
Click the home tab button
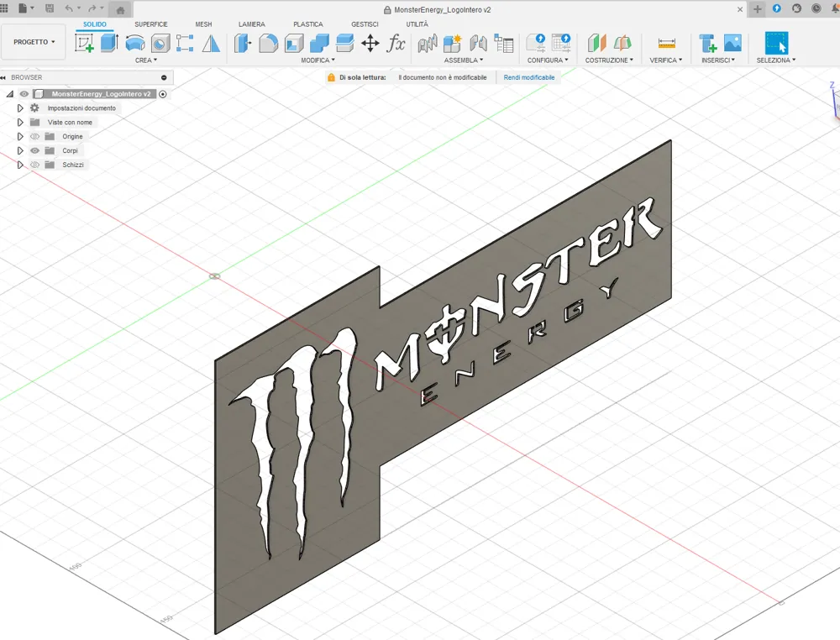(x=120, y=9)
